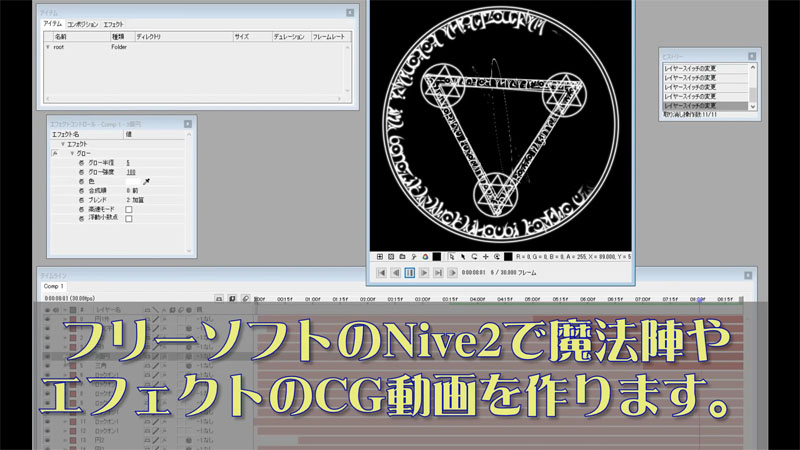This screenshot has width=800, height=450.
Task: Click the black color swatch beside RGB readout
Action: (508, 257)
